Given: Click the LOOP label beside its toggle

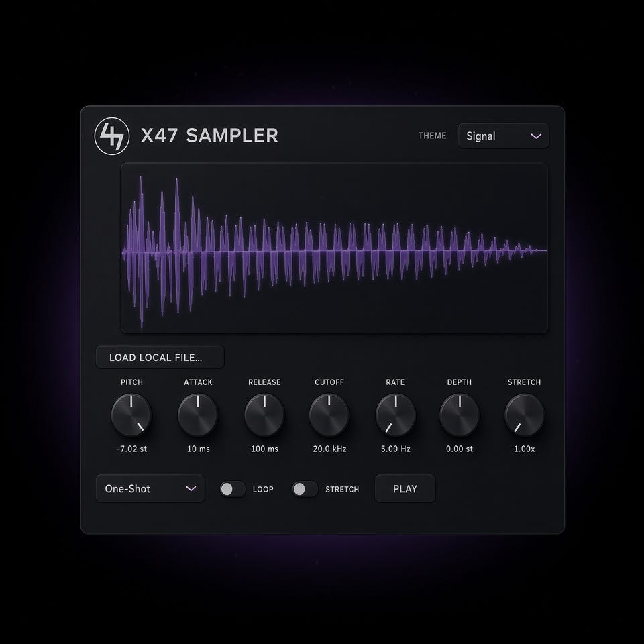Looking at the screenshot, I should (263, 489).
